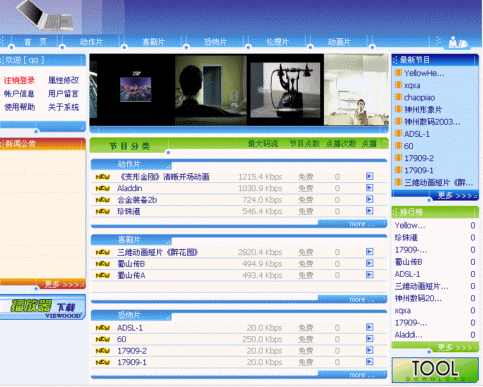This screenshot has width=483, height=387.
Task: Click the play icon for Aladdin
Action: click(x=369, y=188)
